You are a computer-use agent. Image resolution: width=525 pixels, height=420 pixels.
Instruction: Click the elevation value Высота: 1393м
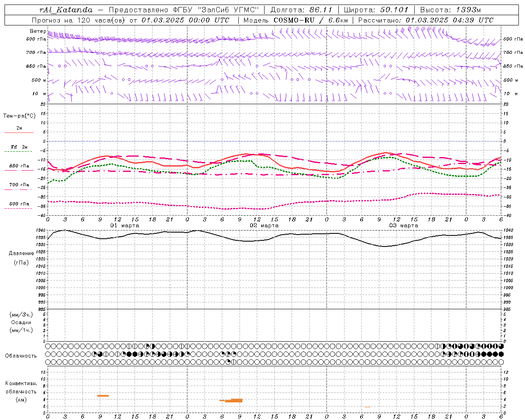point(450,10)
